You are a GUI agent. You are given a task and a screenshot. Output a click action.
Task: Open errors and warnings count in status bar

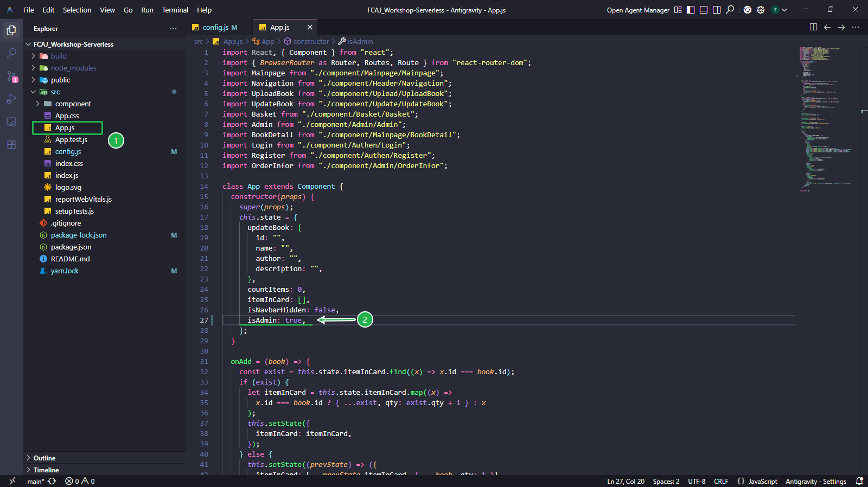(x=80, y=481)
